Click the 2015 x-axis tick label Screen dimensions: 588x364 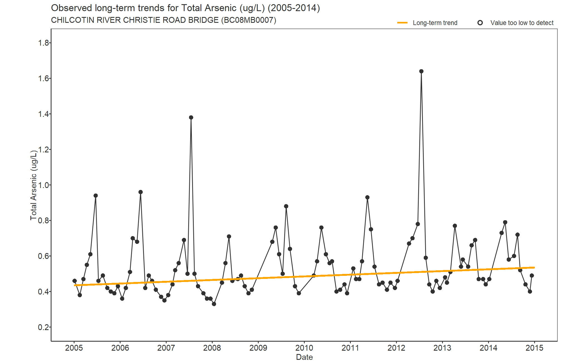[534, 348]
